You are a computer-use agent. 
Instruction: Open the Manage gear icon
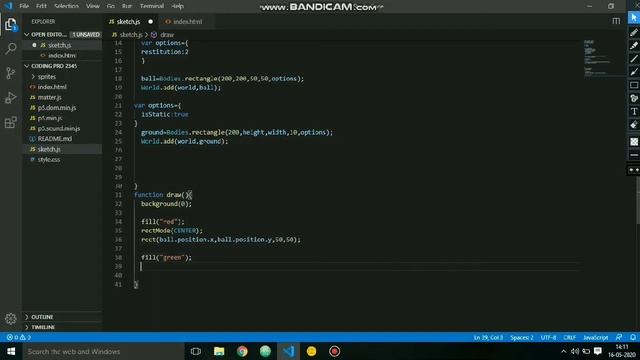click(x=11, y=318)
